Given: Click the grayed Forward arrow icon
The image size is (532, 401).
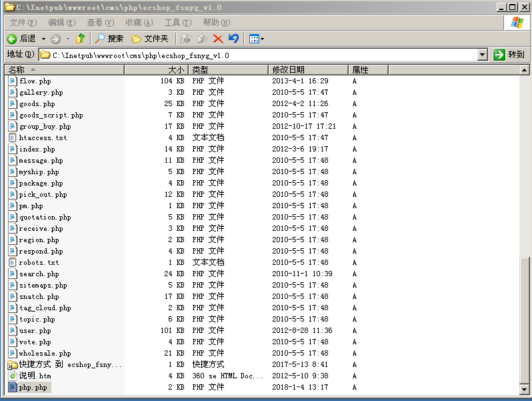Looking at the screenshot, I should [x=55, y=39].
